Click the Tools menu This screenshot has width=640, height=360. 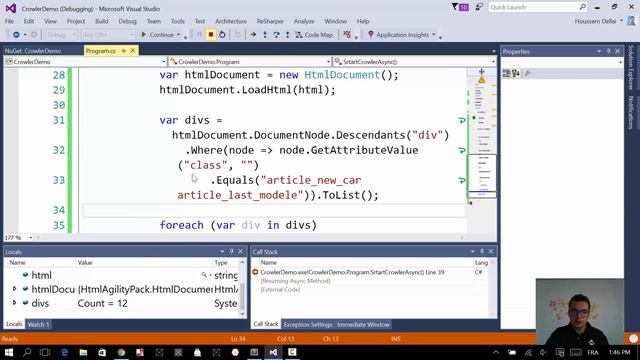(x=178, y=21)
